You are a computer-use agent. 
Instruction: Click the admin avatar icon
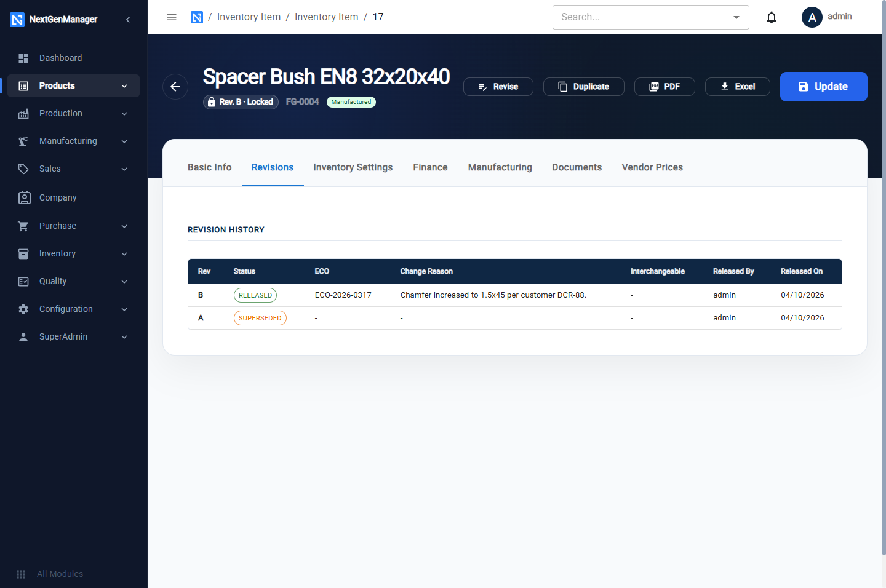[x=812, y=17]
